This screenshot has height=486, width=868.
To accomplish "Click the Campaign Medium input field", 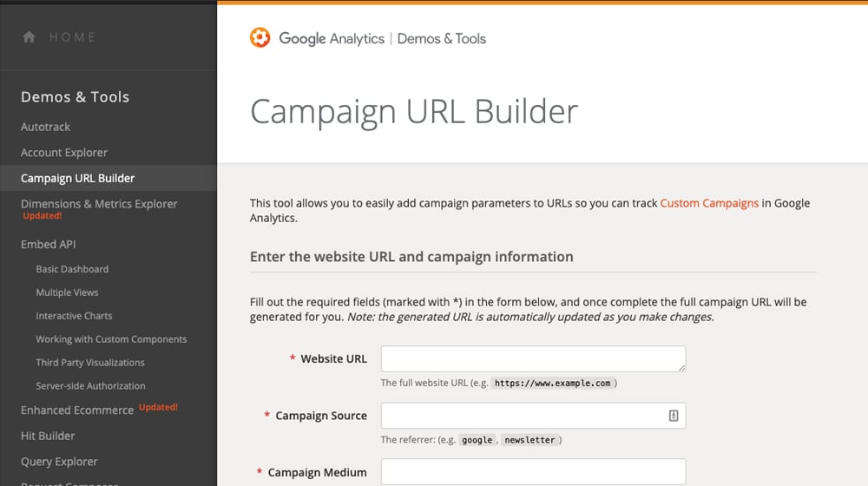I will coord(533,471).
